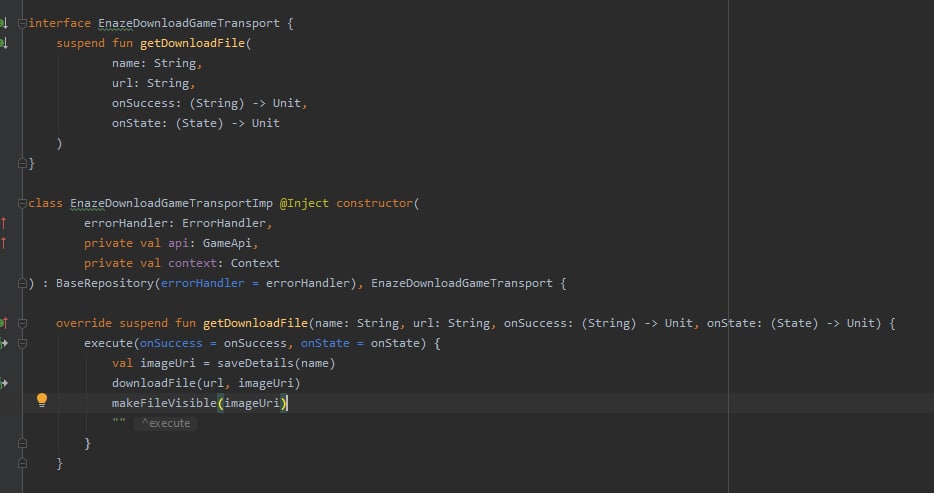Collapse the interface EnazeDownloadGameTransport block
The width and height of the screenshot is (934, 493).
click(x=22, y=23)
